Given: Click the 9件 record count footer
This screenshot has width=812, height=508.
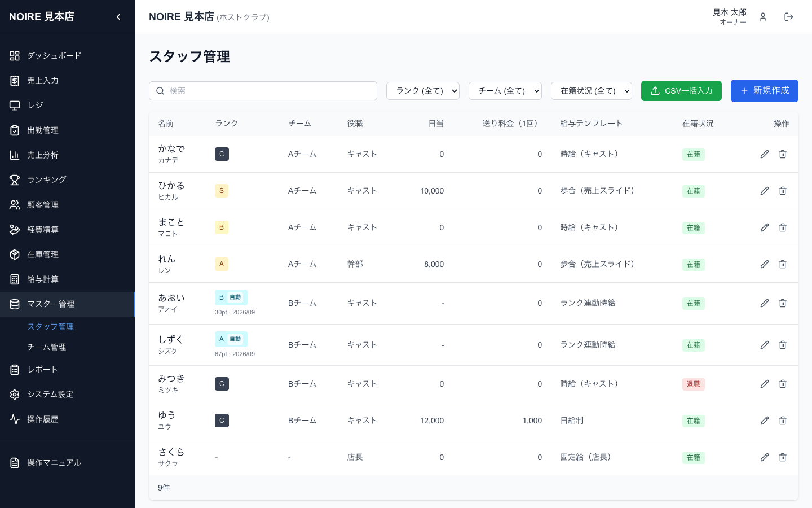Looking at the screenshot, I should (164, 488).
